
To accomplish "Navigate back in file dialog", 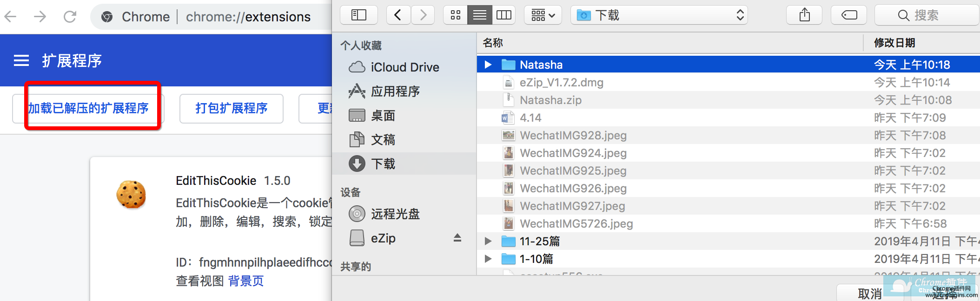I will pyautogui.click(x=398, y=15).
